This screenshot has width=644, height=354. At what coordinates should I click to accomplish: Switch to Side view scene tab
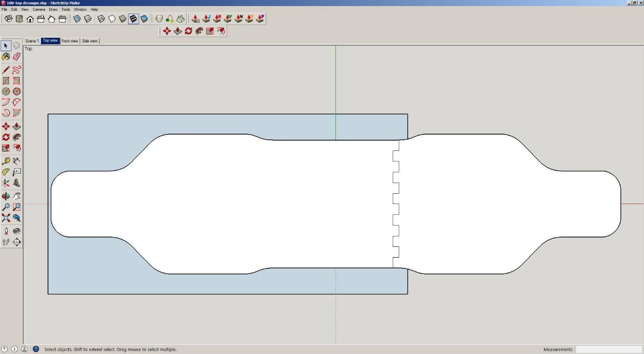(x=90, y=41)
